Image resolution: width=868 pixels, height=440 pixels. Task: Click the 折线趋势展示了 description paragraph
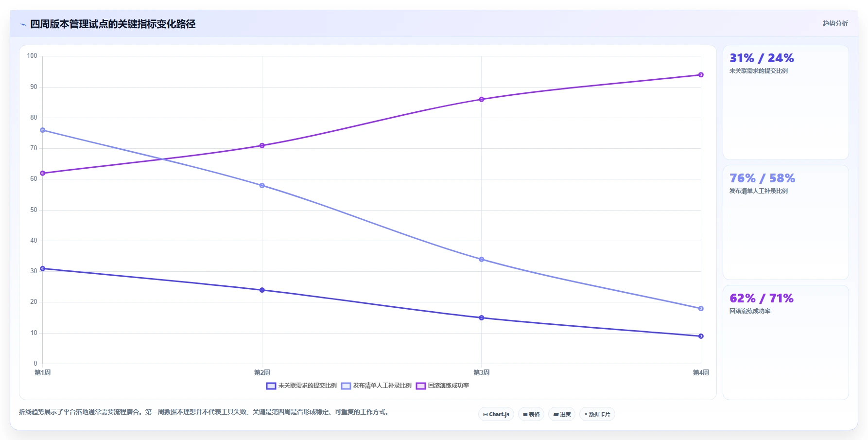(205, 412)
